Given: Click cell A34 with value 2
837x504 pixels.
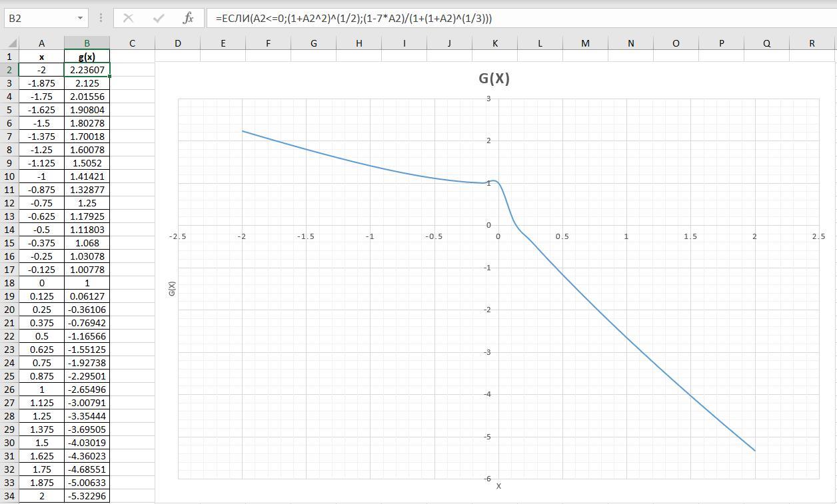Looking at the screenshot, I should [41, 496].
